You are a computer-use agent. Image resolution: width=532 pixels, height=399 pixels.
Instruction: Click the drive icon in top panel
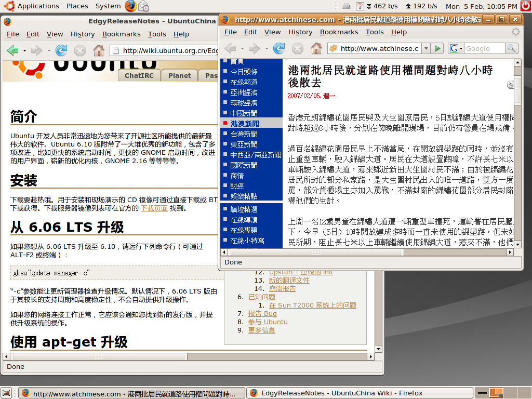(x=346, y=6)
